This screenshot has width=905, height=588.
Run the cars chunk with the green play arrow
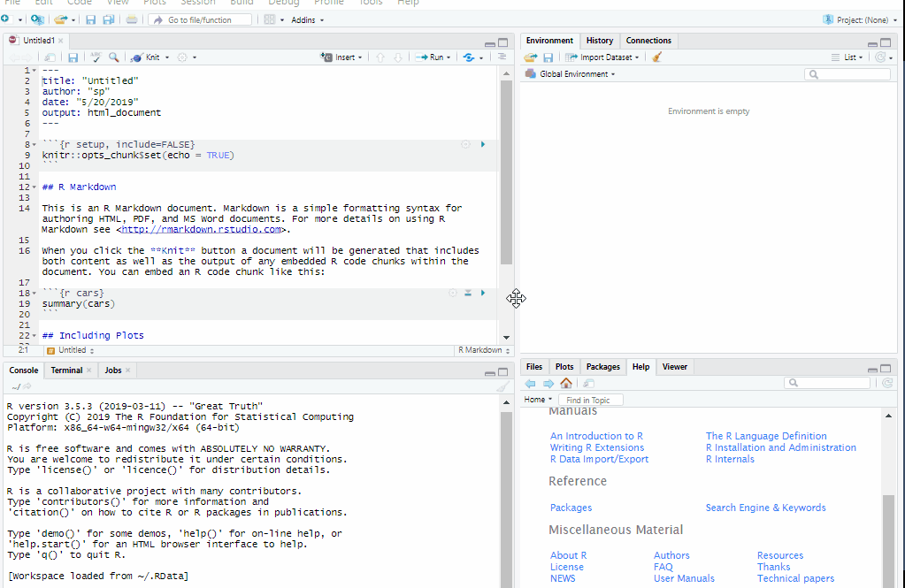click(483, 293)
